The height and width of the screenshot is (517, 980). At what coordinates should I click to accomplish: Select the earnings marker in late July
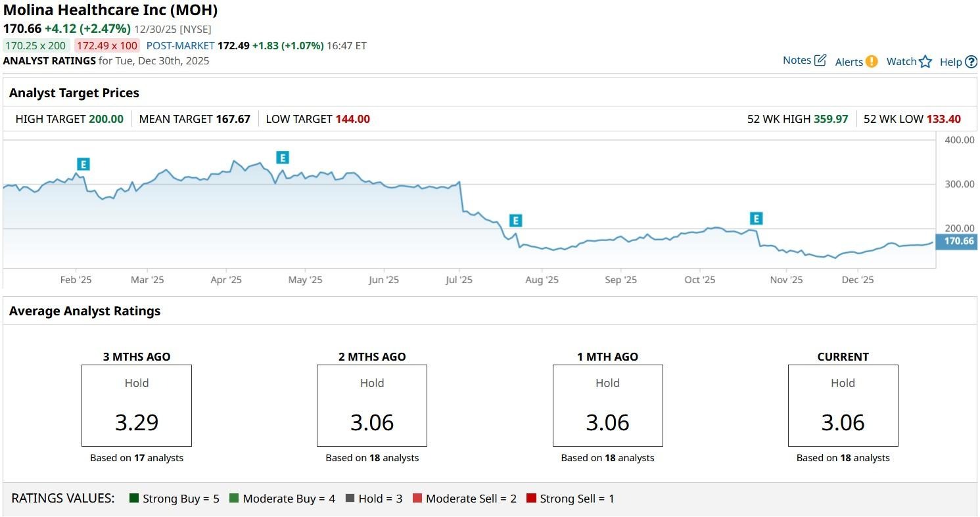pyautogui.click(x=515, y=221)
